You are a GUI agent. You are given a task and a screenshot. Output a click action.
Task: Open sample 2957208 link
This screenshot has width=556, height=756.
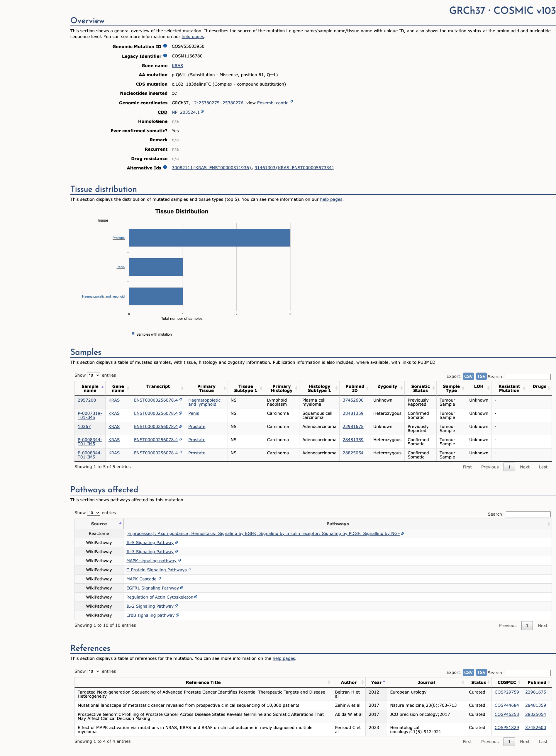coord(87,400)
